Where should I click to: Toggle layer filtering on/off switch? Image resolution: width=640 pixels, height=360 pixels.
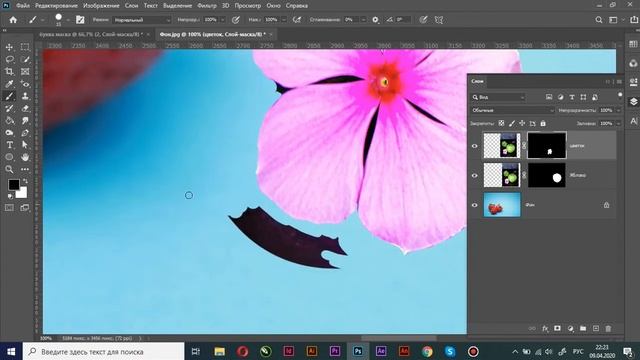pyautogui.click(x=620, y=96)
